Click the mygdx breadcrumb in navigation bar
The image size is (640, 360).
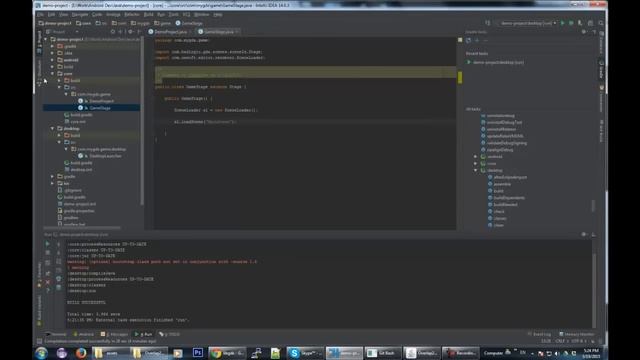140,23
